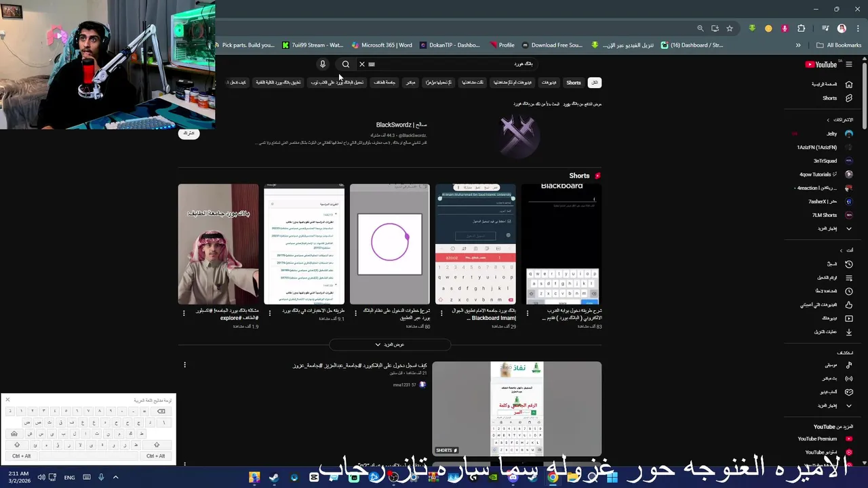The width and height of the screenshot is (868, 488).
Task: Open the Chrome extensions puzzle icon
Action: [802, 28]
